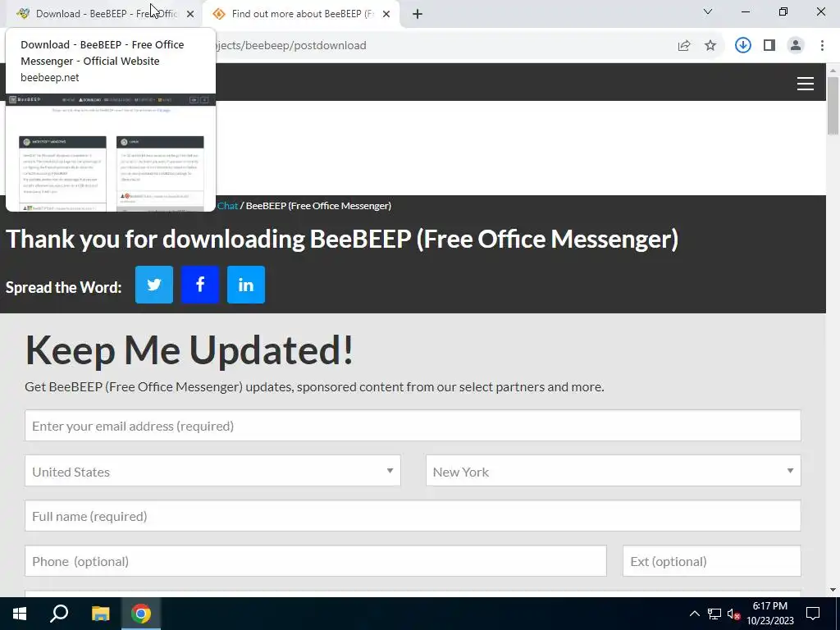Show hidden system tray icons
Viewport: 840px width, 630px height.
pos(694,614)
